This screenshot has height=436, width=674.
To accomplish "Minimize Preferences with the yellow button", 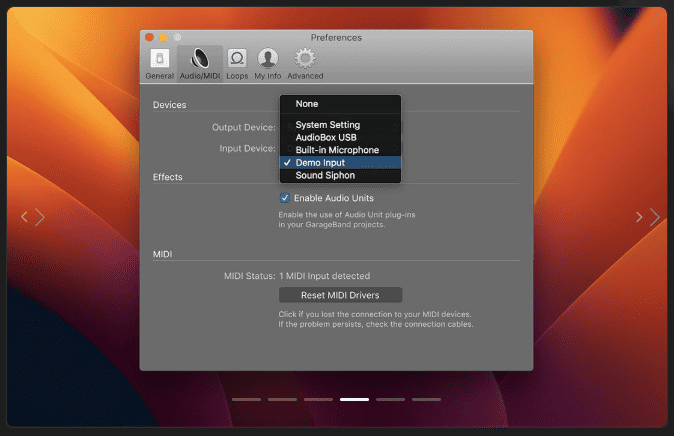I will (x=163, y=37).
